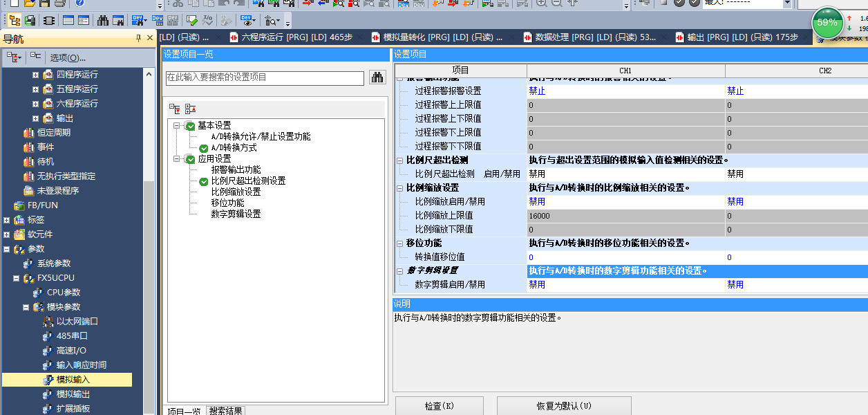This screenshot has width=868, height=415.
Task: Click the chip-shaped module icon in the toolbar
Action: click(49, 20)
